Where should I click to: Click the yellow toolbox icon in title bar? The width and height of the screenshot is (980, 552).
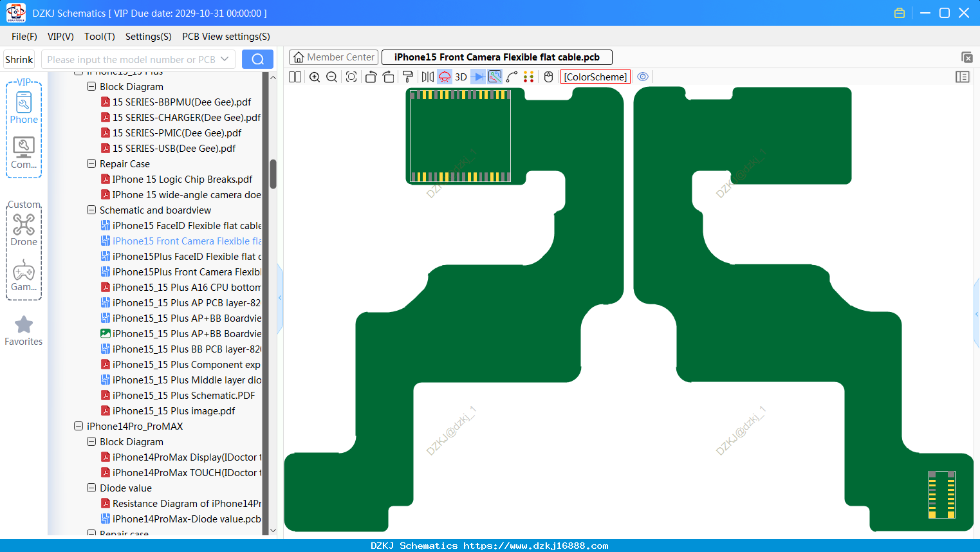click(x=900, y=13)
